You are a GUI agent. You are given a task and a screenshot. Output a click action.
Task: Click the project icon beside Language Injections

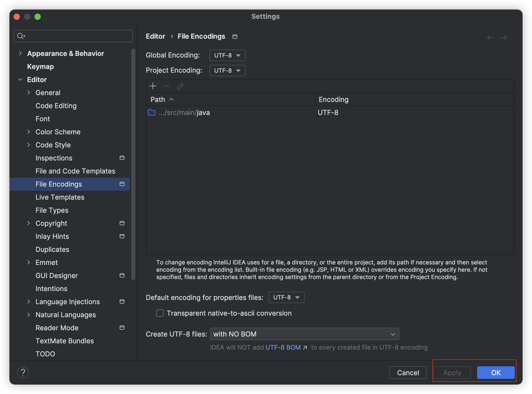(x=122, y=302)
